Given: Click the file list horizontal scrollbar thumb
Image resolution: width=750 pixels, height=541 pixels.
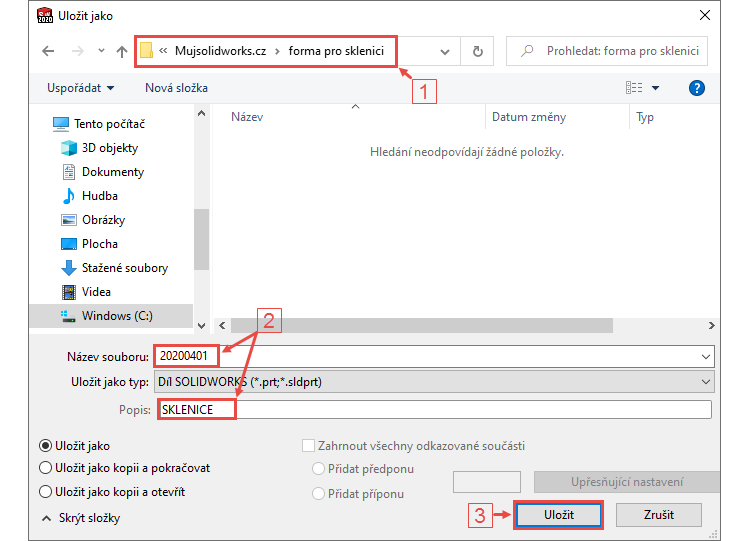Looking at the screenshot, I should point(422,325).
